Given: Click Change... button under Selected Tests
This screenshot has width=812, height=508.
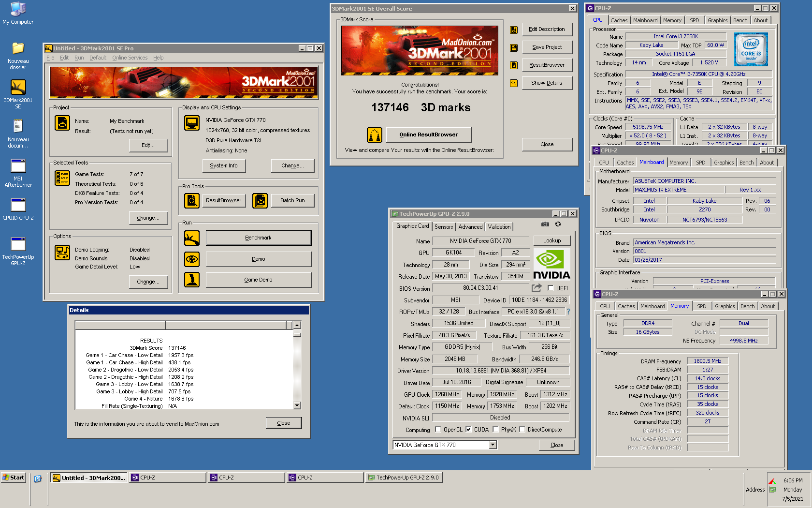Looking at the screenshot, I should [148, 218].
